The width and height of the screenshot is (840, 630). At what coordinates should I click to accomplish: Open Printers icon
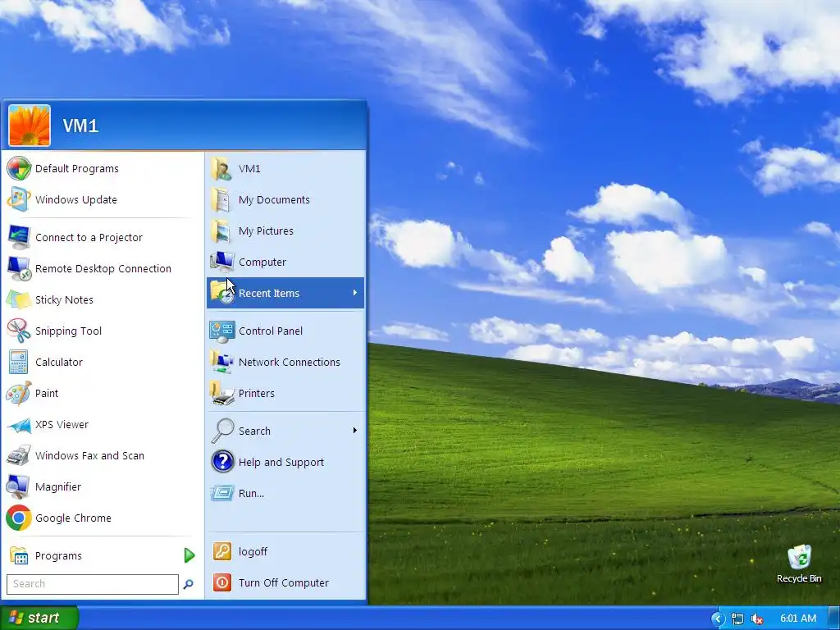coord(221,393)
